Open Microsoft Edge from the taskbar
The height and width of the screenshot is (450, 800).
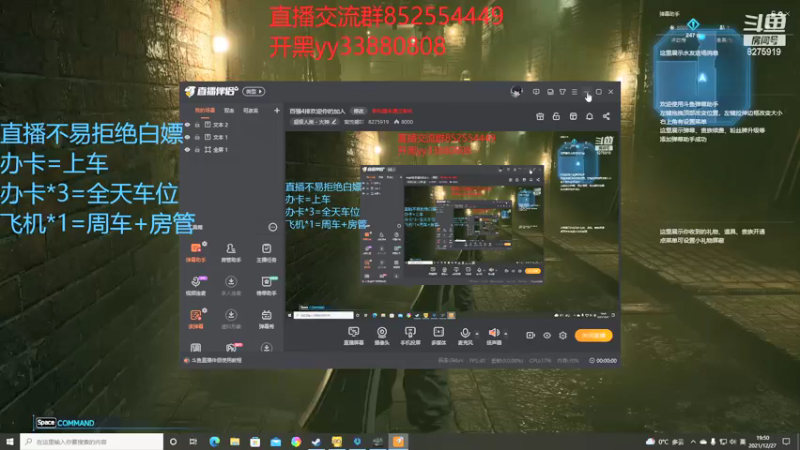click(x=214, y=441)
